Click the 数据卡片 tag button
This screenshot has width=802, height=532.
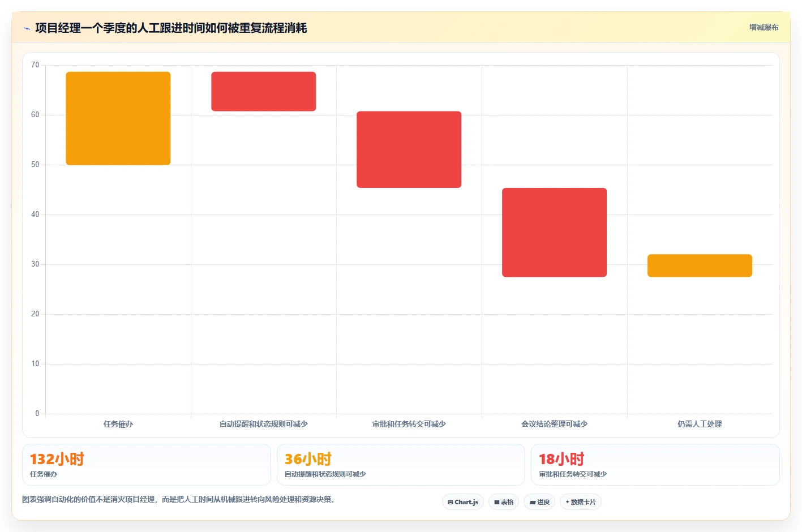[x=581, y=502]
